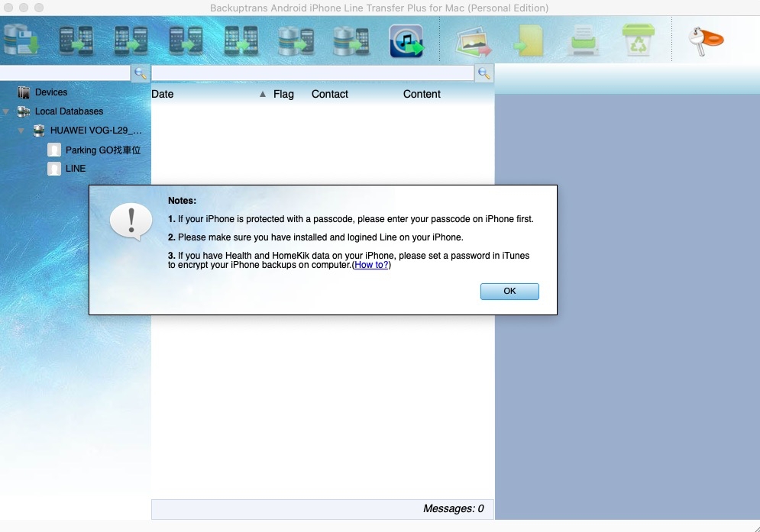Viewport: 760px width, 532px height.
Task: Click the green printer icon
Action: coord(584,40)
